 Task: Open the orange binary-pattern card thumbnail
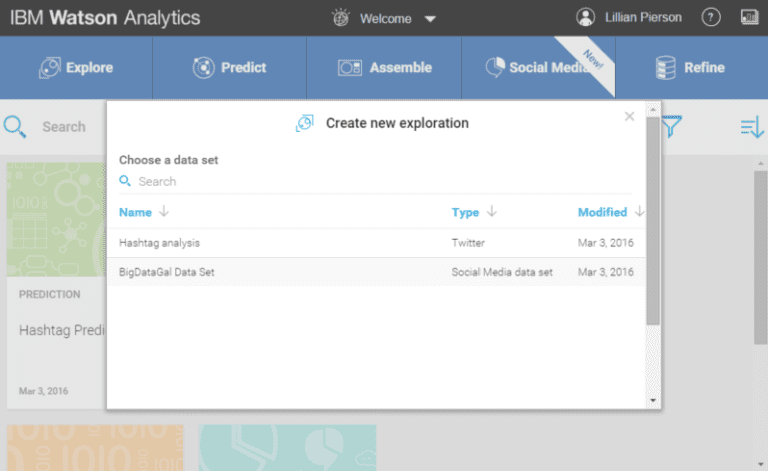[96, 447]
